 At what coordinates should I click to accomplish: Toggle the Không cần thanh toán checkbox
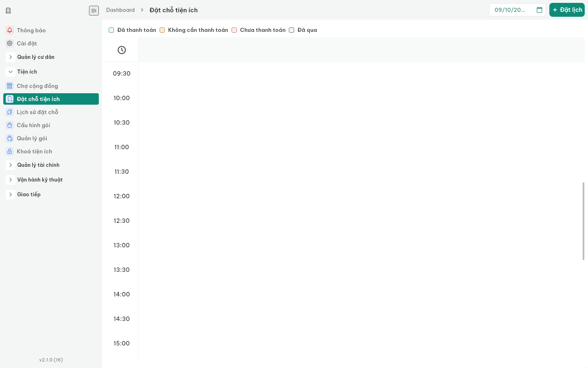(162, 30)
